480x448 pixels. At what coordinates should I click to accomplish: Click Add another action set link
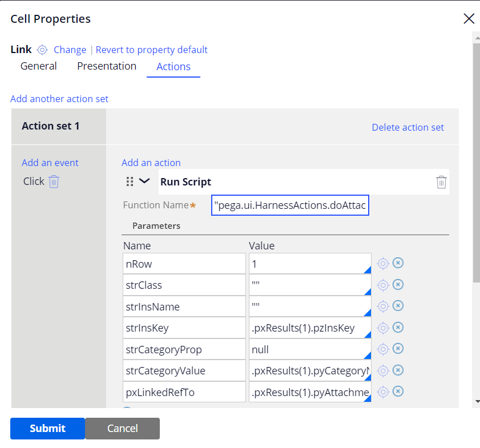point(59,99)
